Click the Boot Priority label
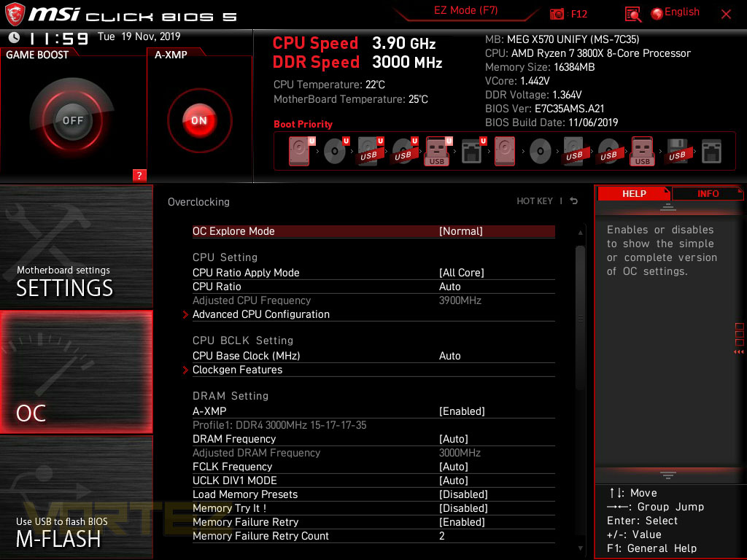747x560 pixels. [303, 124]
